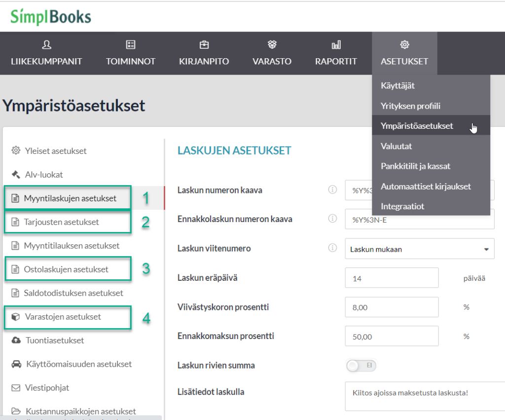505x420 pixels.
Task: Click the Raportit bar chart icon
Action: click(x=336, y=44)
